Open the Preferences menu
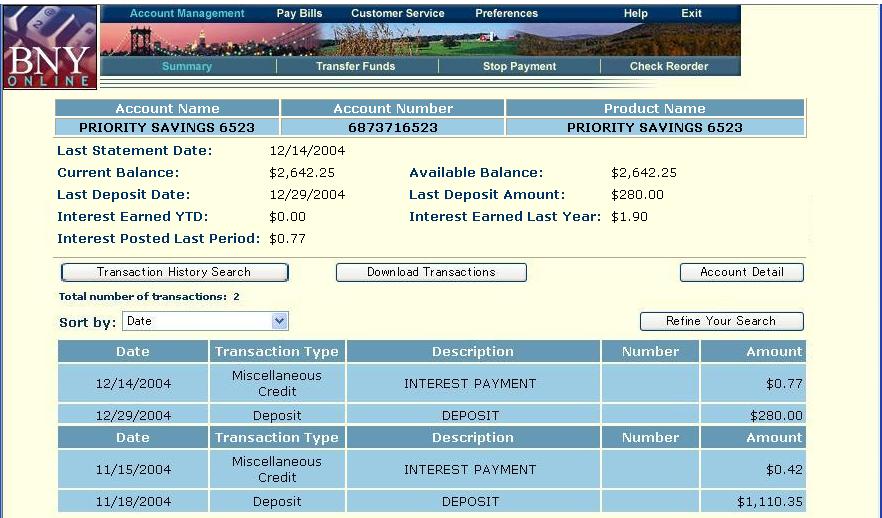The image size is (882, 518). point(506,14)
